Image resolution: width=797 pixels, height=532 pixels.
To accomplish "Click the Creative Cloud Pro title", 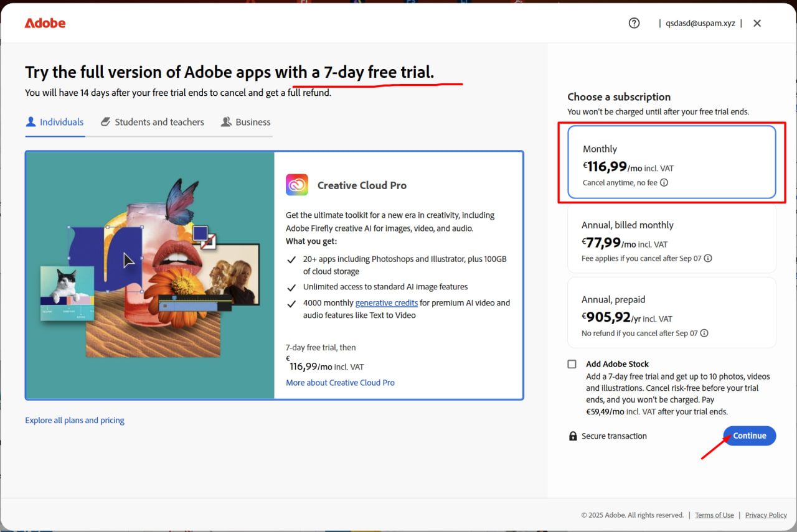I will tap(362, 185).
